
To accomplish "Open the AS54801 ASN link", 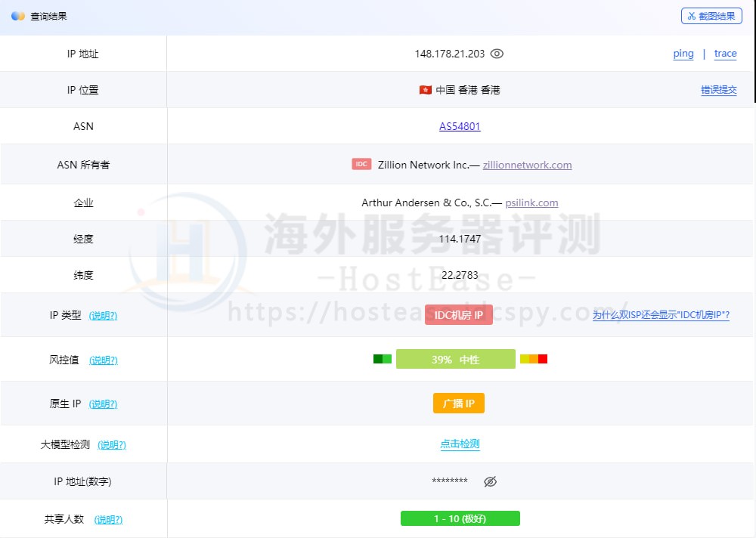I will [460, 126].
